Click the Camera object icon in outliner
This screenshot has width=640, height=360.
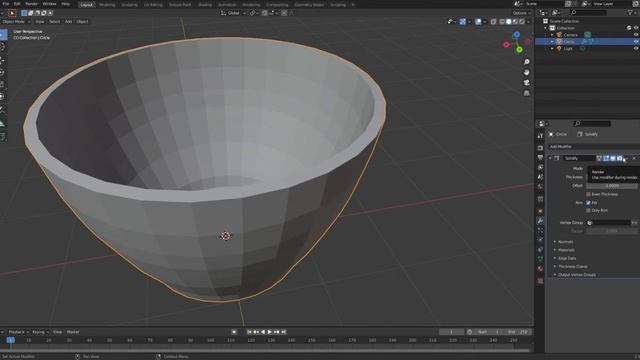559,35
